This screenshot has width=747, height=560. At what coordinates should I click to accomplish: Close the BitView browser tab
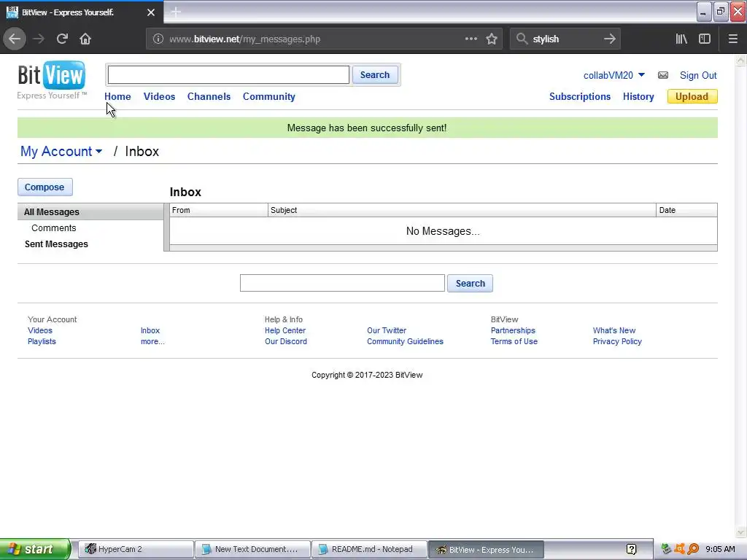(x=150, y=12)
